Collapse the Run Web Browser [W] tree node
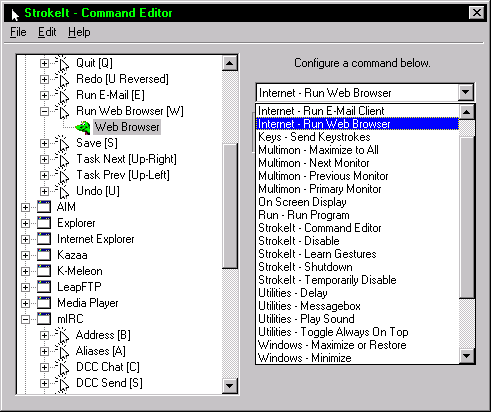The image size is (491, 412). pyautogui.click(x=44, y=111)
